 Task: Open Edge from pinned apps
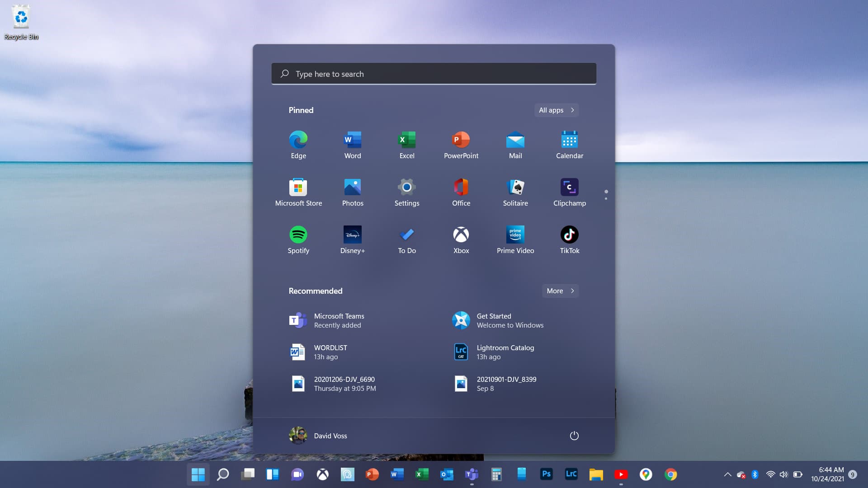(298, 145)
